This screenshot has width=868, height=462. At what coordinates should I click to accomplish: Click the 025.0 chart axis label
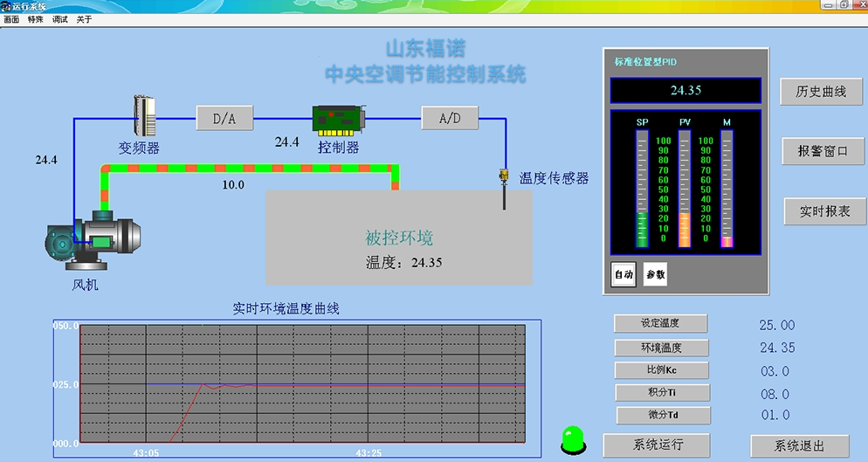[x=66, y=384]
